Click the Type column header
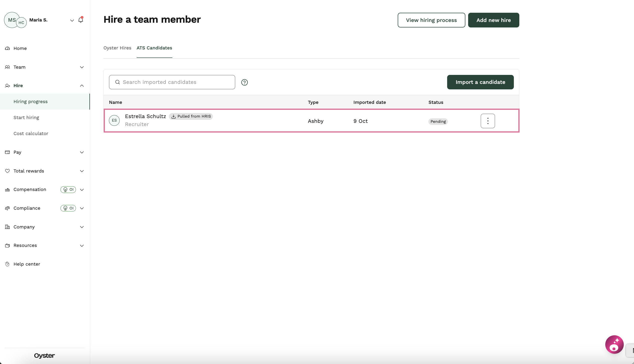This screenshot has width=634, height=364. (313, 102)
